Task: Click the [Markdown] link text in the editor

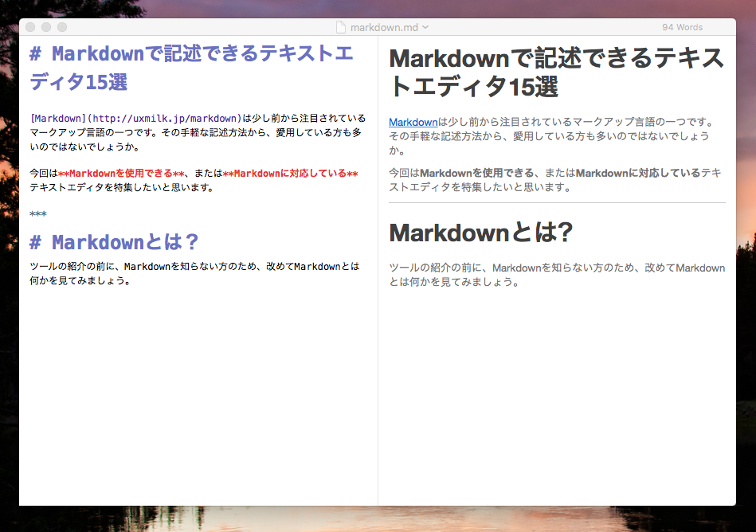Action: point(56,119)
